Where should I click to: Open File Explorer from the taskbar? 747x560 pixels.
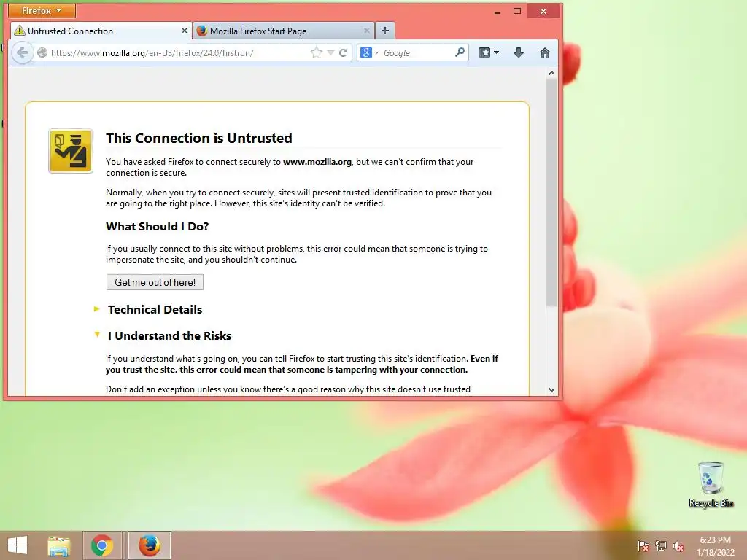point(59,545)
